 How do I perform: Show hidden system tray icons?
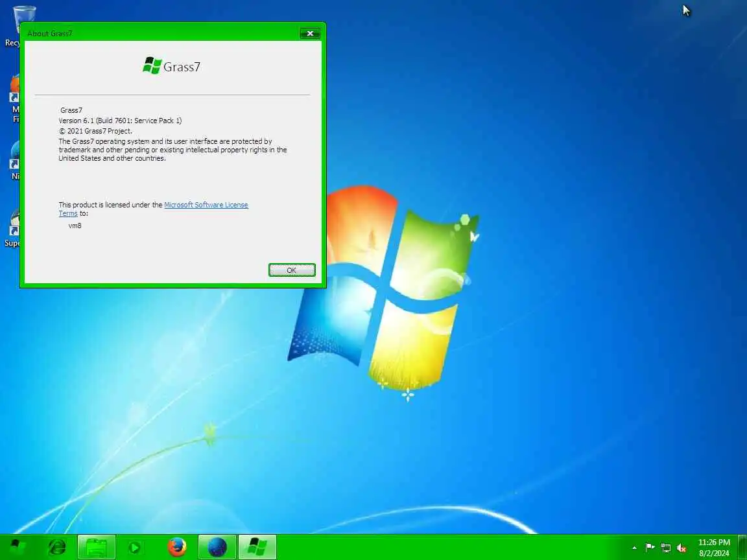pos(634,548)
